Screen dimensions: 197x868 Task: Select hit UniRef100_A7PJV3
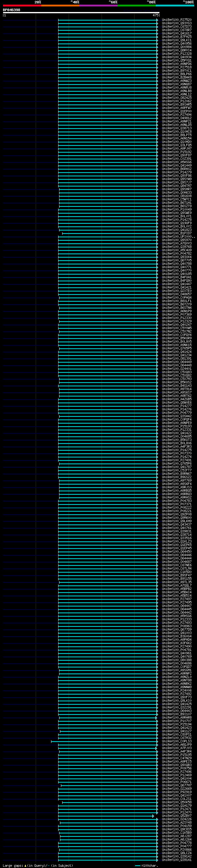[x=176, y=748]
